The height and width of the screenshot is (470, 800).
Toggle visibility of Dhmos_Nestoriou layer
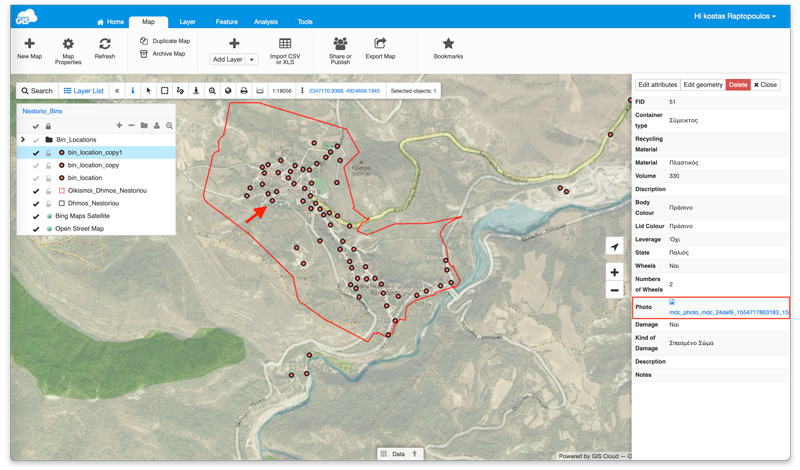(36, 203)
